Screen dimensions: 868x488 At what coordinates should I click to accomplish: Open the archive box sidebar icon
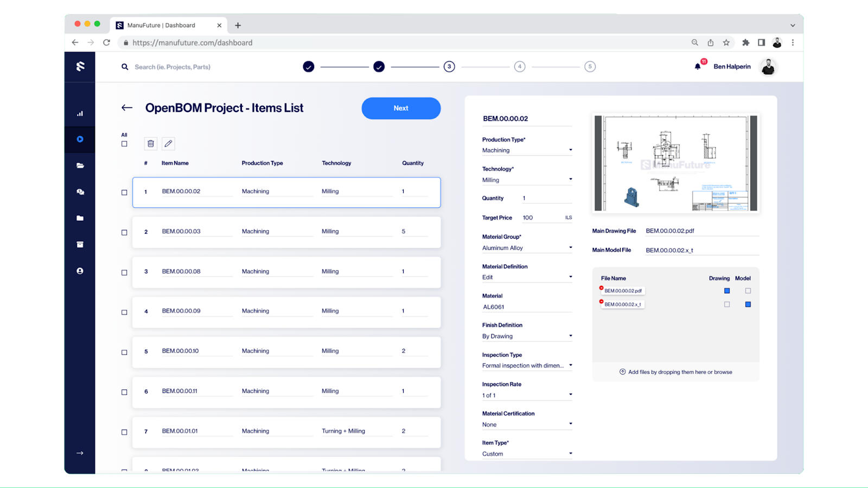(80, 245)
